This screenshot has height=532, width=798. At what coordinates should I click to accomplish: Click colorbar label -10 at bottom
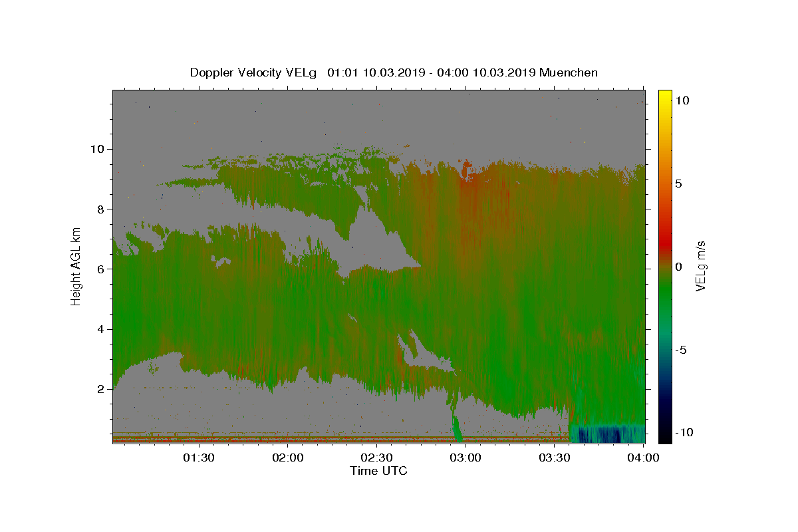(684, 433)
